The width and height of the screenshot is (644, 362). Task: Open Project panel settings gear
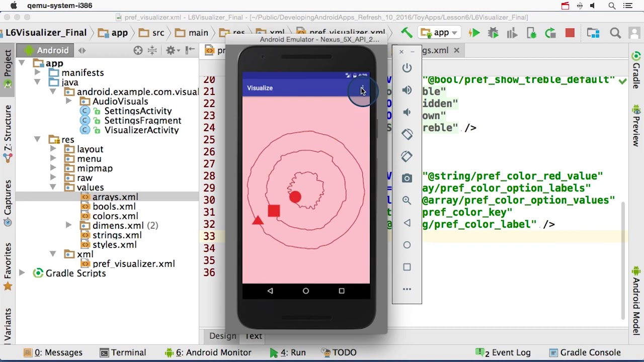tap(172, 50)
